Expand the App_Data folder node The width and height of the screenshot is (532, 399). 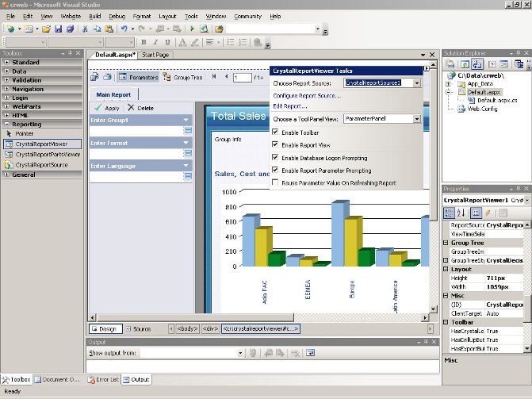pos(448,84)
